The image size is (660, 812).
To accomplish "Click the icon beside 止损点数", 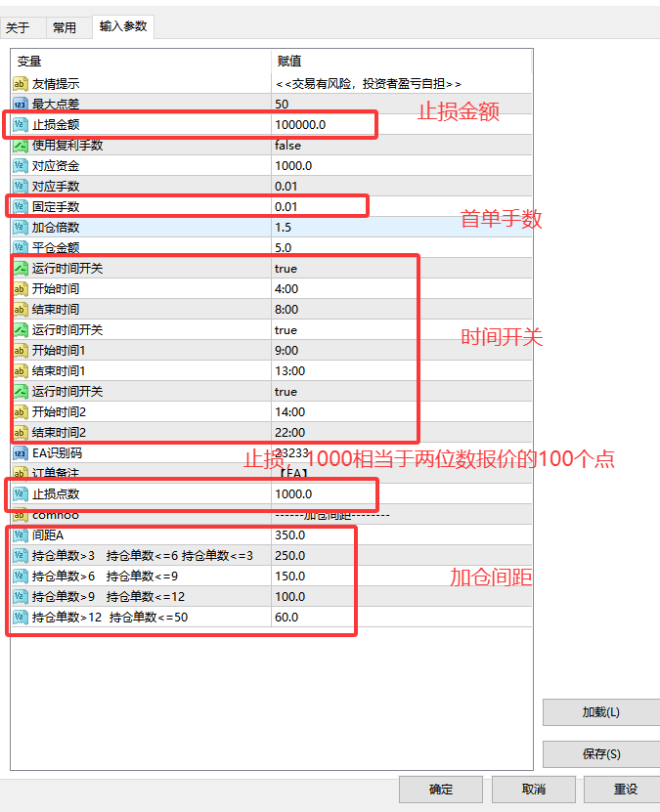I will [x=20, y=494].
